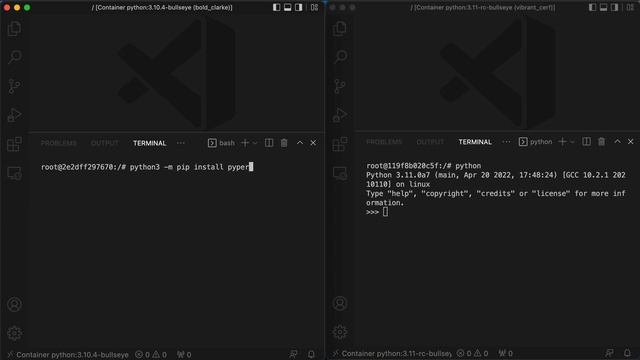Maximize panel with chevron in left window
This screenshot has width=640, height=360.
[x=300, y=143]
